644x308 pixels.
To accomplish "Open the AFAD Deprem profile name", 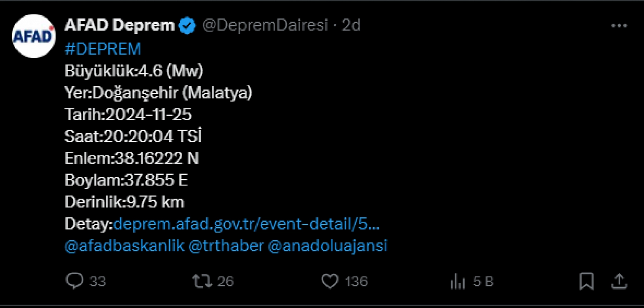I will 119,25.
